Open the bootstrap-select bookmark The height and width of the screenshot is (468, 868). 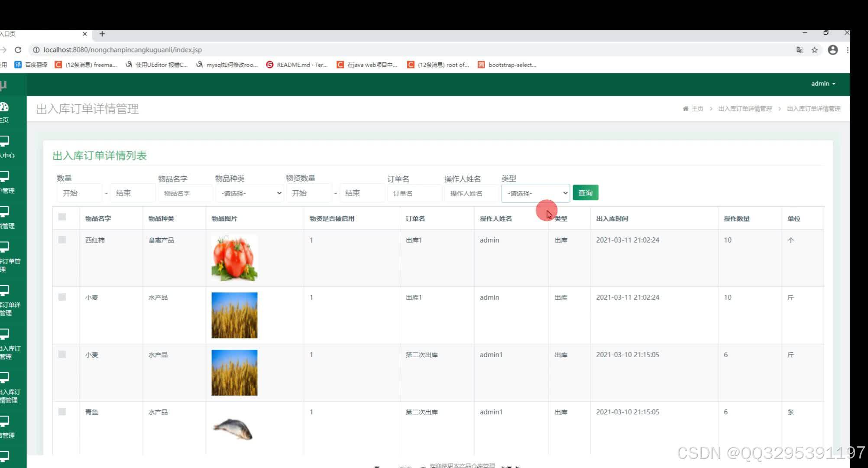click(507, 65)
